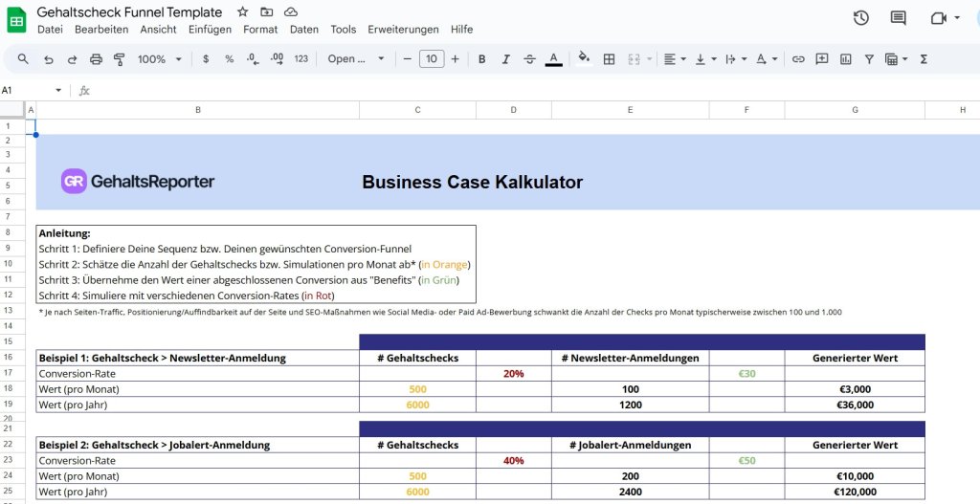This screenshot has height=504, width=980.
Task: Open the Einfügen menu
Action: (210, 30)
